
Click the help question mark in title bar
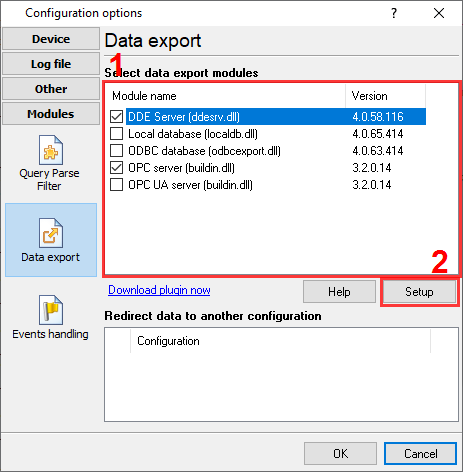[394, 13]
